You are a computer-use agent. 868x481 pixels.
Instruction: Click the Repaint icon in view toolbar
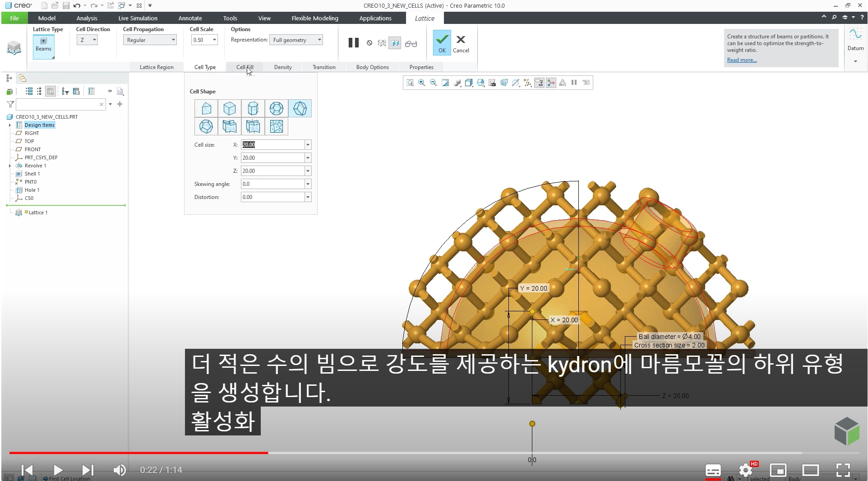pyautogui.click(x=445, y=83)
